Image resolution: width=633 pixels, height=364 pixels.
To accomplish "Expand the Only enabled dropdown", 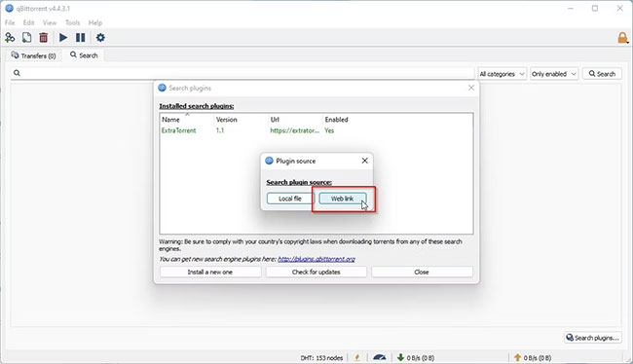I will coord(554,74).
